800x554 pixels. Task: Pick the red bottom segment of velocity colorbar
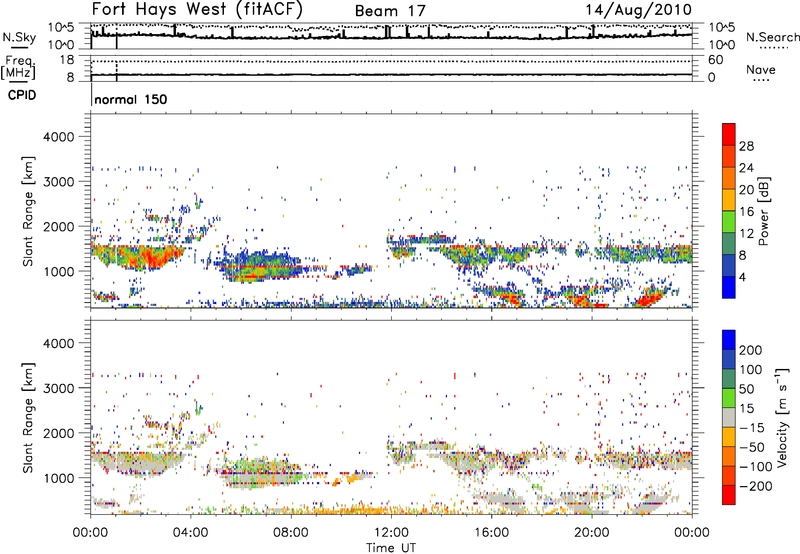[729, 495]
